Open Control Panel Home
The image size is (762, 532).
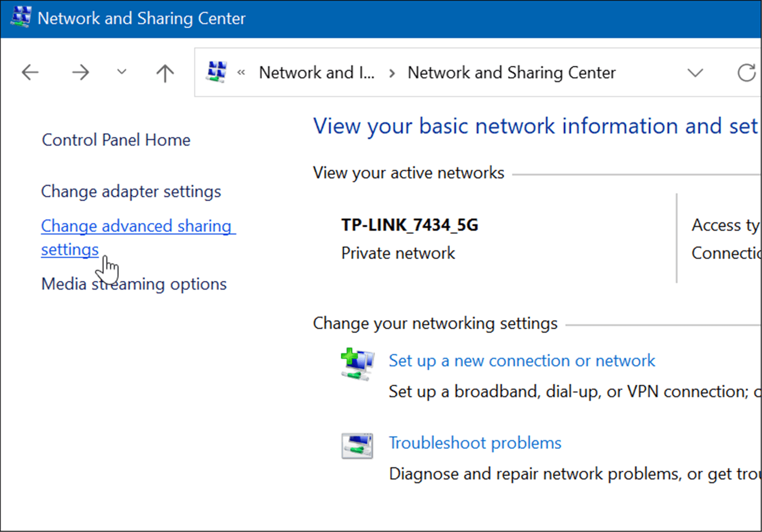coord(116,139)
